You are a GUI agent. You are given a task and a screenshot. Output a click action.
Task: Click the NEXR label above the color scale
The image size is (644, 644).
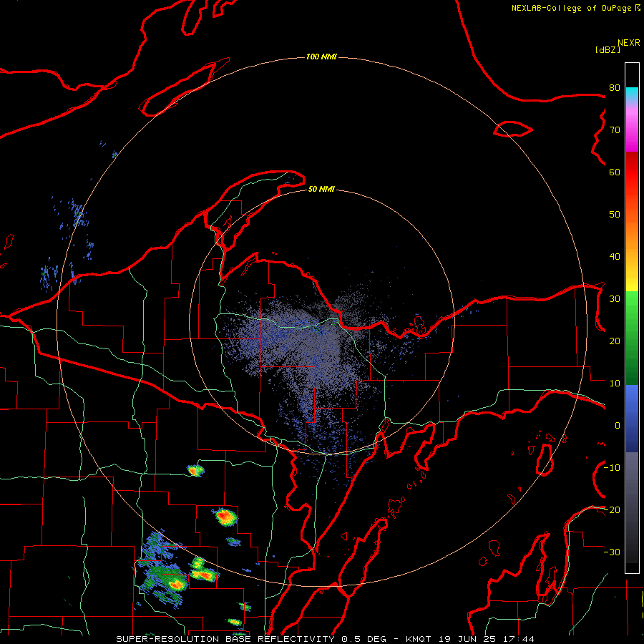click(629, 43)
